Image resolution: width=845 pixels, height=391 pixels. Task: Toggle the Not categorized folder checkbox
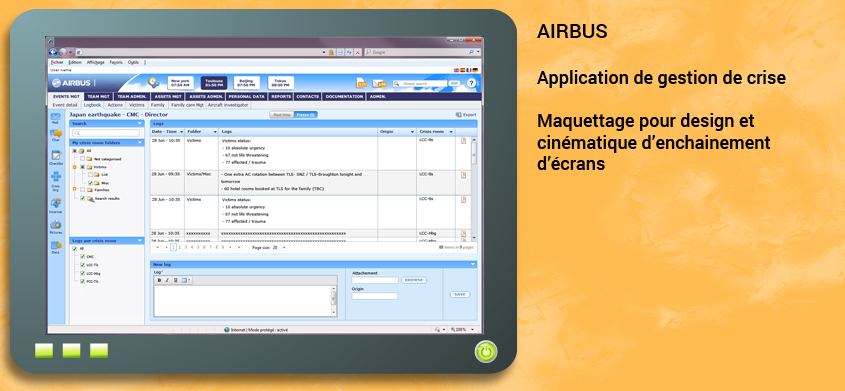click(x=82, y=159)
